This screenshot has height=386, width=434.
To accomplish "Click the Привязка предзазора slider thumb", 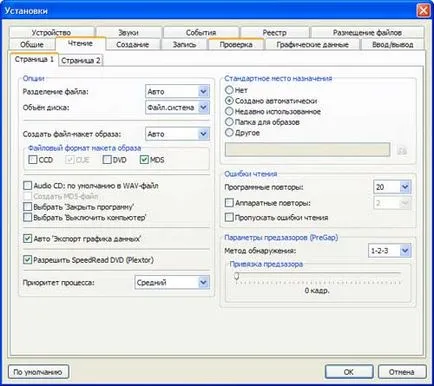I will [237, 276].
